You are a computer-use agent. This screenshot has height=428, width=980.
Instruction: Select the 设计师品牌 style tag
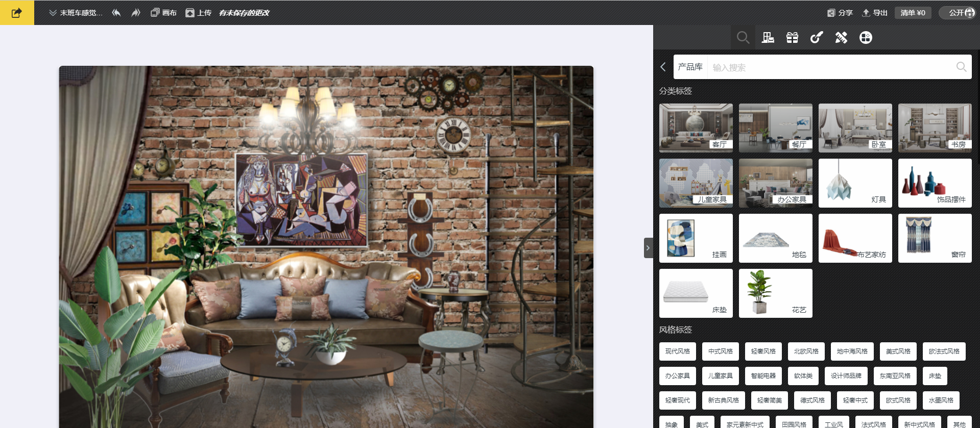click(846, 376)
